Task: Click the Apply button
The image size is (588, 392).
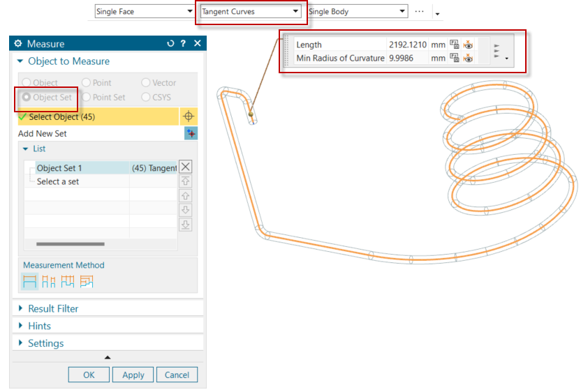Action: click(x=133, y=375)
